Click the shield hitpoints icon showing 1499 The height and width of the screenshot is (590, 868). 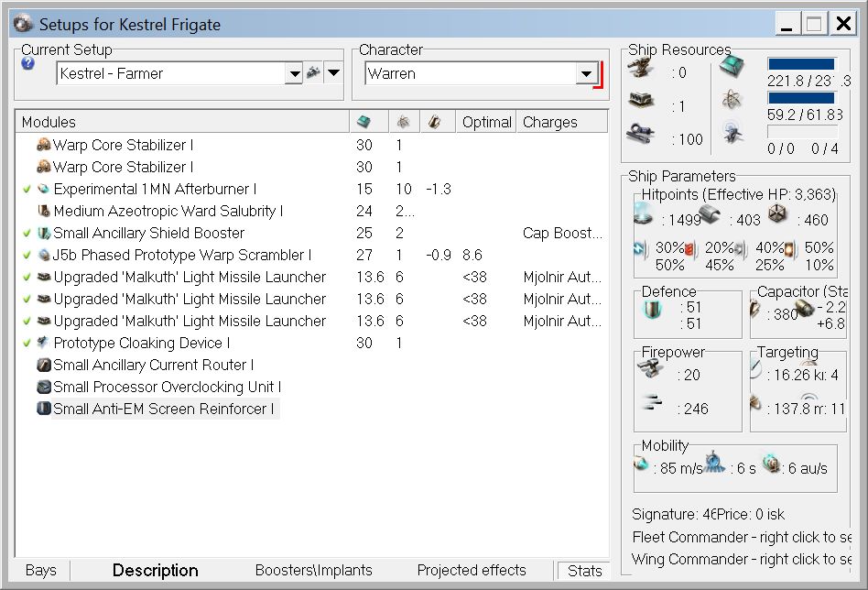[644, 213]
